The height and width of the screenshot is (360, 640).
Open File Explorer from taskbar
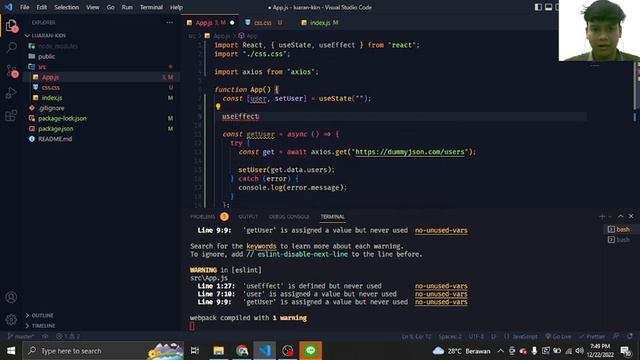click(219, 351)
